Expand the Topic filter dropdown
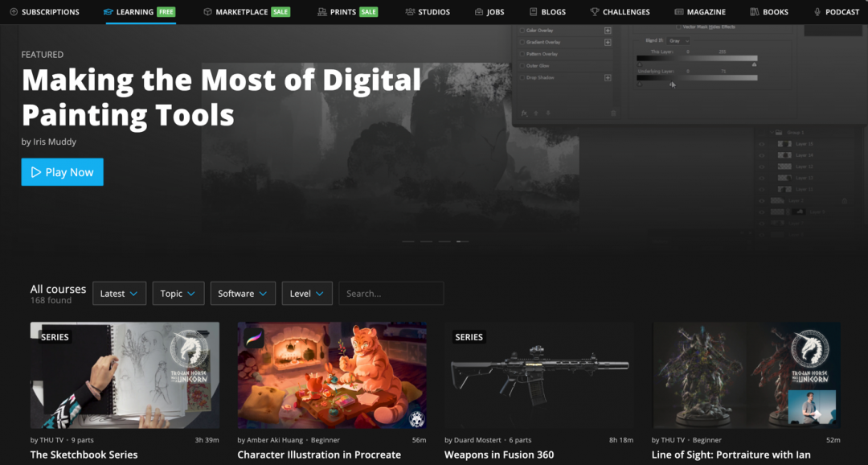 178,294
